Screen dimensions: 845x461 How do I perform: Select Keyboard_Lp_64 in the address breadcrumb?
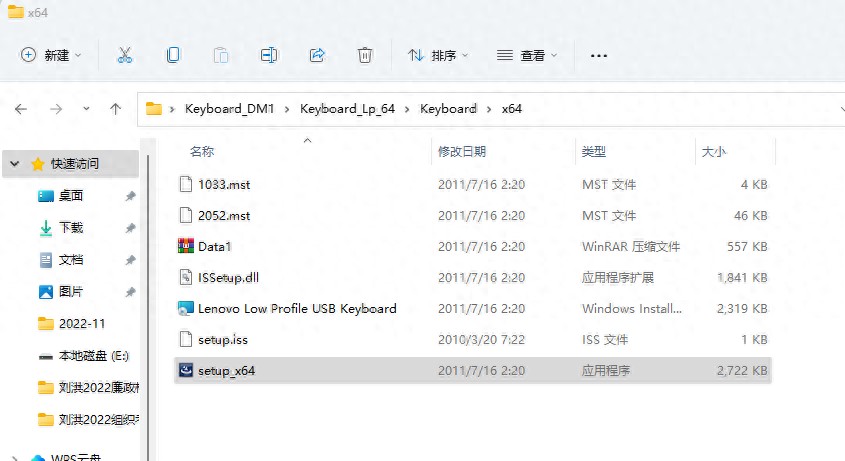(347, 109)
